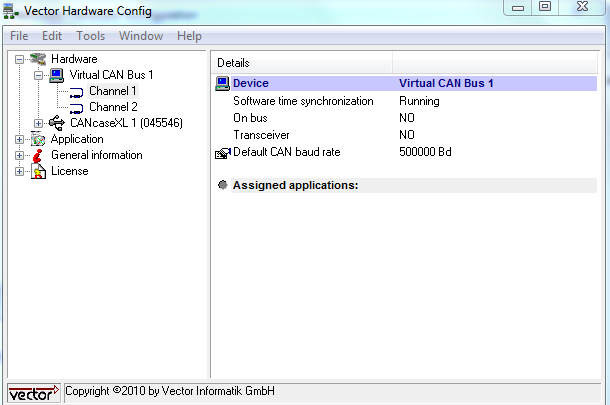This screenshot has width=610, height=405.
Task: Click the Hardware tree icon
Action: (x=39, y=59)
